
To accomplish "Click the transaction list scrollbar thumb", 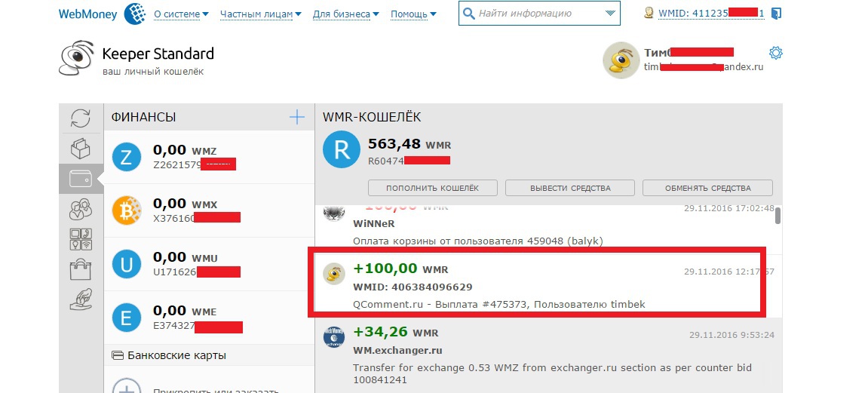I will [x=778, y=216].
